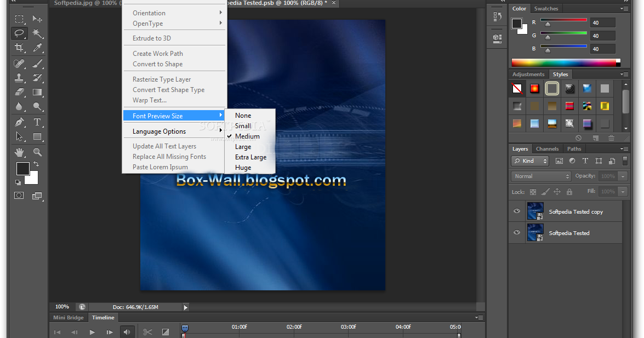The image size is (644, 338).
Task: Select the Magic Wand tool
Action: 37,33
